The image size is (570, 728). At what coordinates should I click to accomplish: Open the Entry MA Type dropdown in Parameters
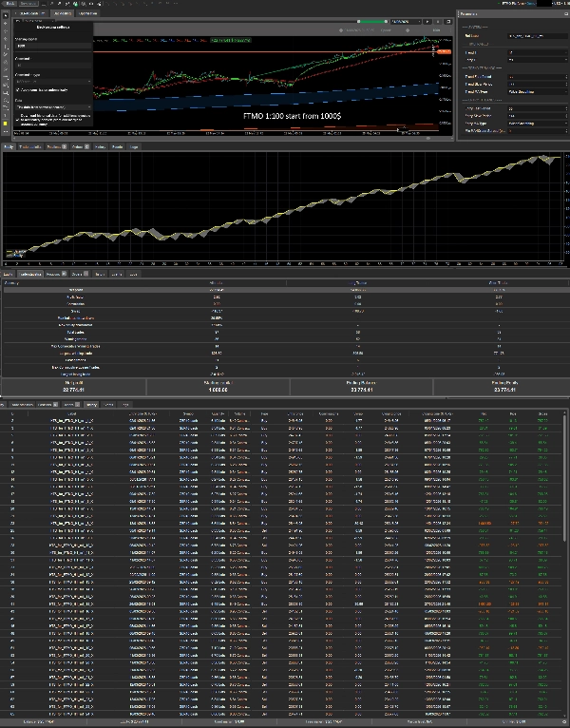coord(538,124)
